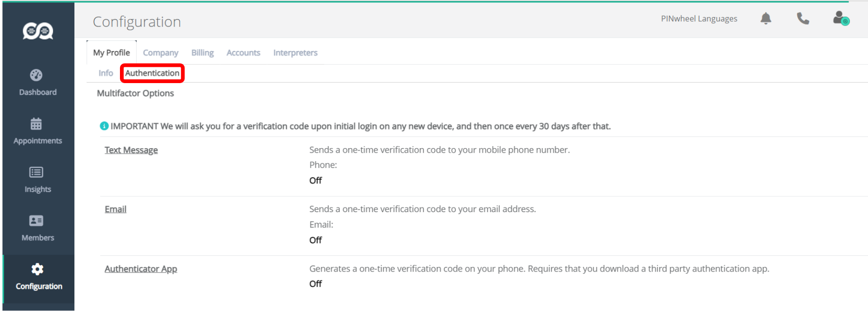The image size is (868, 311).
Task: Open the Authenticator App option
Action: [141, 269]
